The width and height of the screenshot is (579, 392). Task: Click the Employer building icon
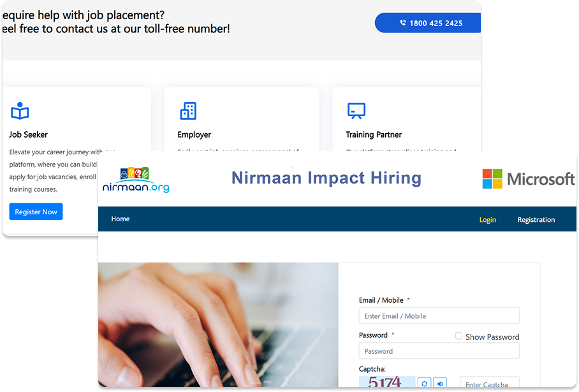click(x=187, y=110)
